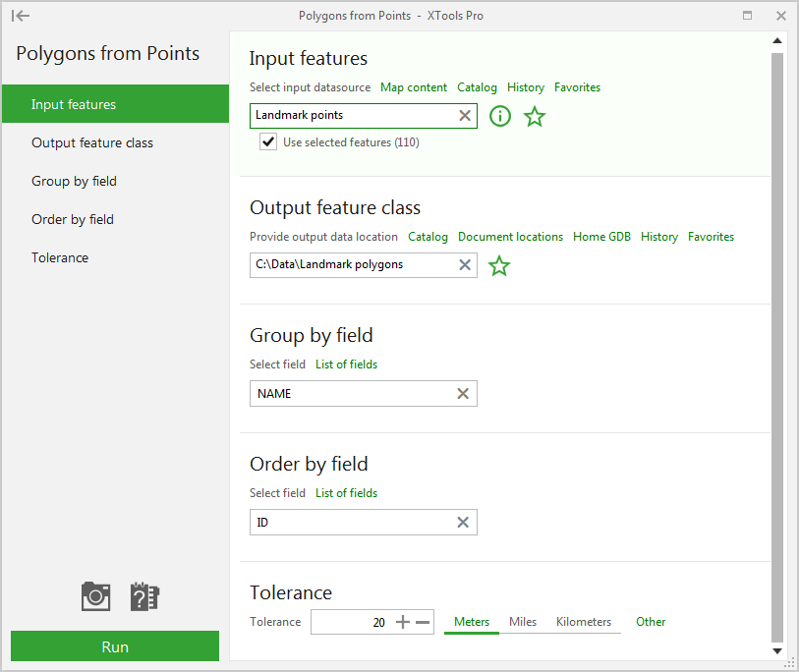
Task: Collapse the sidebar with the back arrow icon
Action: click(21, 16)
